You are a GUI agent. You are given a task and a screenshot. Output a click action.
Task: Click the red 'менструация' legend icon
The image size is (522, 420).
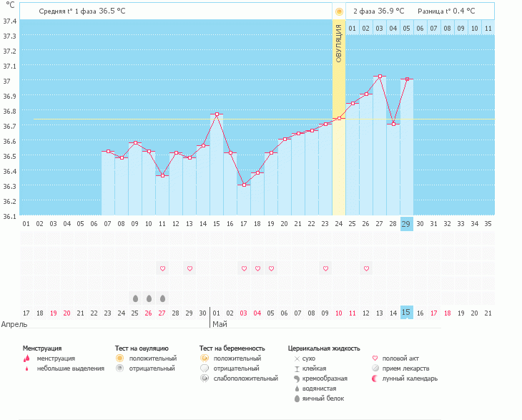26,358
